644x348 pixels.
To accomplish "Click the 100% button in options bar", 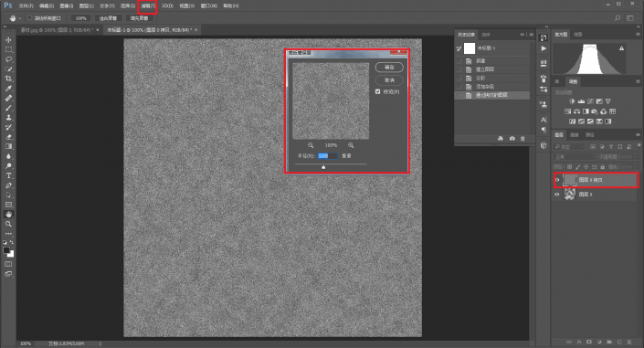I will 81,18.
